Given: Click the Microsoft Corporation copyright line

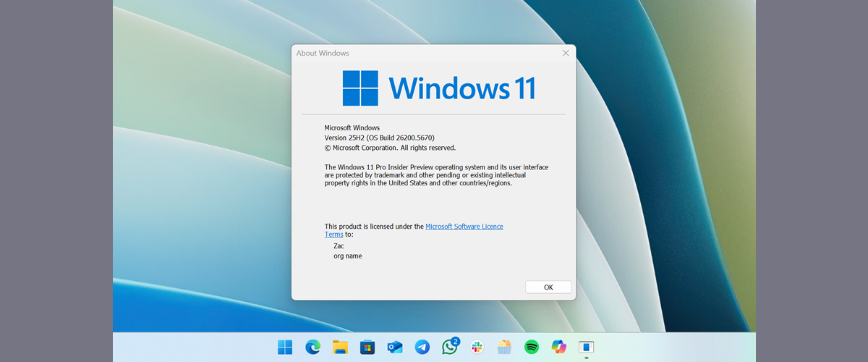Looking at the screenshot, I should pos(390,148).
